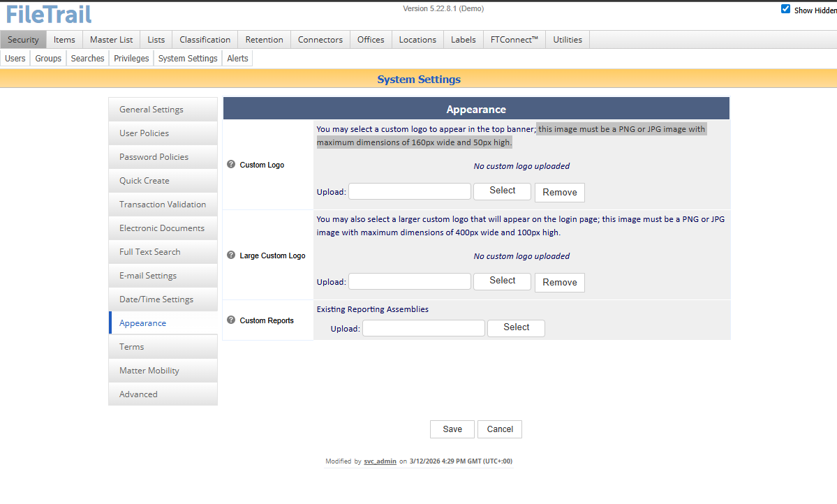Click the help icon beside Custom Reports
The image size is (837, 504).
[x=231, y=320]
